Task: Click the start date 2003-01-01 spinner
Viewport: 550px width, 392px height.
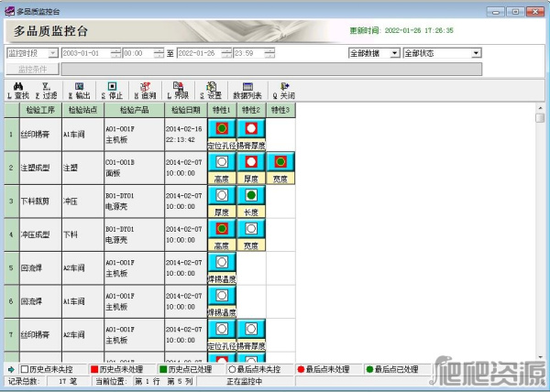Action: pyautogui.click(x=115, y=53)
